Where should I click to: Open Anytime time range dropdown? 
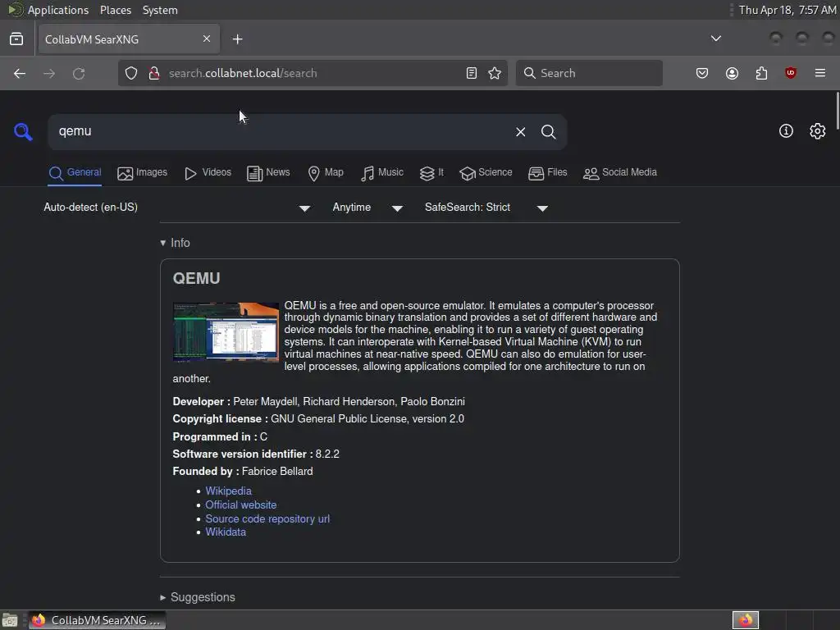[367, 208]
